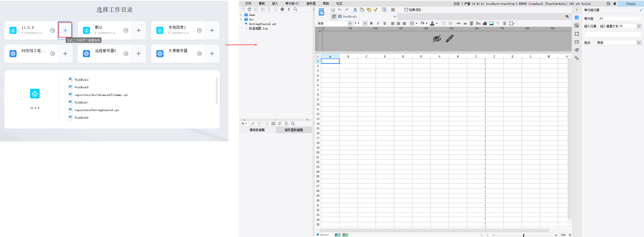Switch to 服务器数据集 tab
Image resolution: width=644 pixels, height=237 pixels.
click(x=294, y=130)
